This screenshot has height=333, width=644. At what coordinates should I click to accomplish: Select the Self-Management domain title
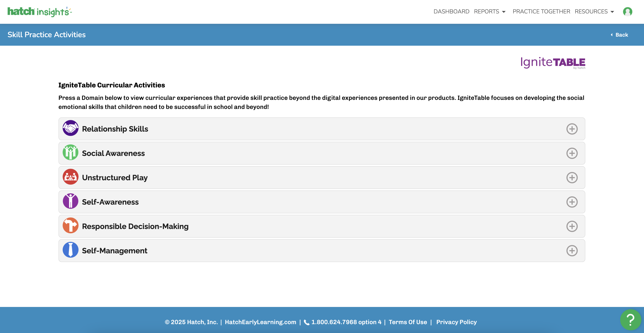point(115,251)
